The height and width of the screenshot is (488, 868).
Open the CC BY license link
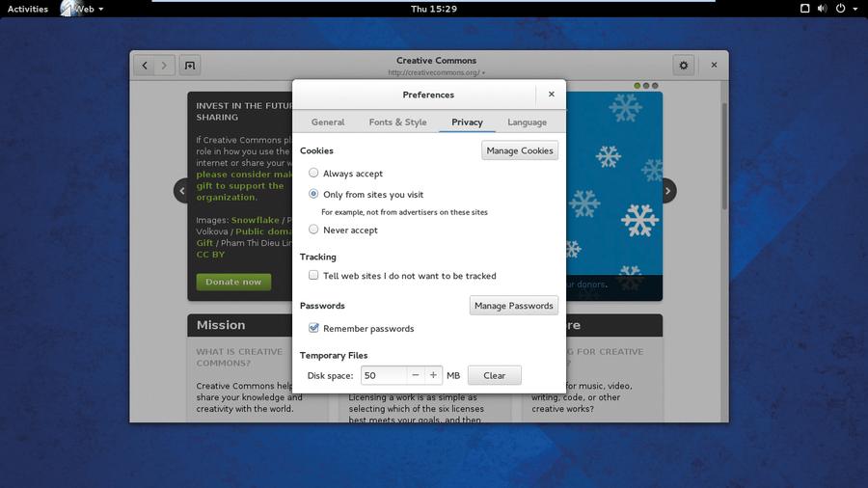coord(210,255)
